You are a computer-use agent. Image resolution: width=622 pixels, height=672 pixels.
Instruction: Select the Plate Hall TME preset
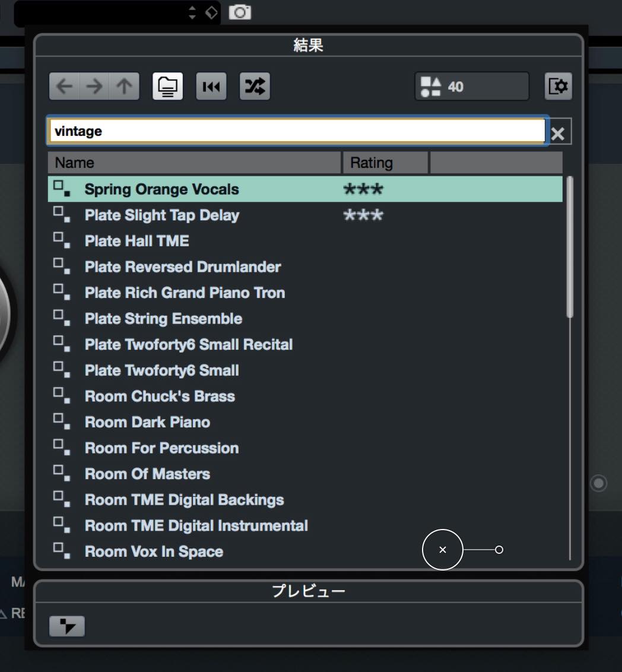(x=305, y=241)
